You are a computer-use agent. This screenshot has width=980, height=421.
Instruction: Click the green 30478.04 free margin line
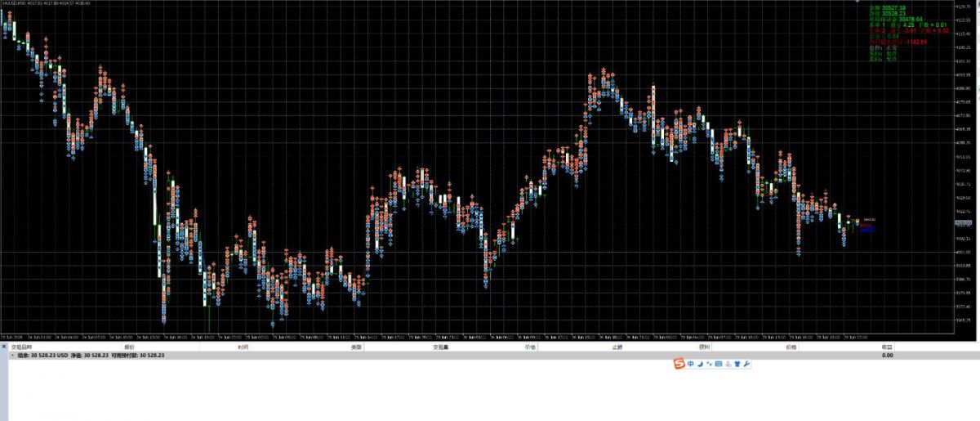895,19
